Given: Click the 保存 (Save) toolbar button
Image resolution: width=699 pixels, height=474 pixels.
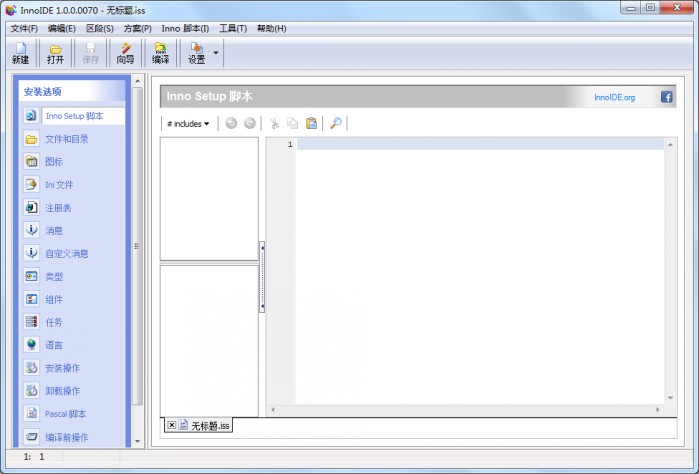Looking at the screenshot, I should 90,53.
